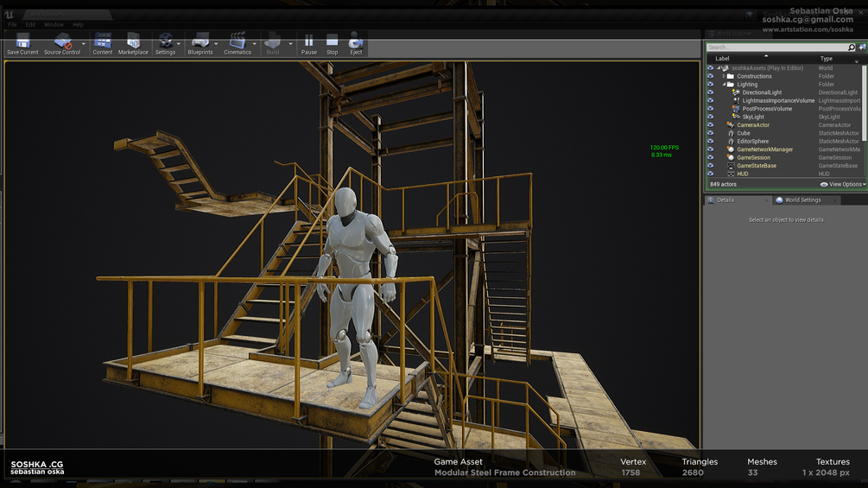Screen dimensions: 868x488
Task: Click the search magnifier in World Outliner
Action: click(852, 48)
